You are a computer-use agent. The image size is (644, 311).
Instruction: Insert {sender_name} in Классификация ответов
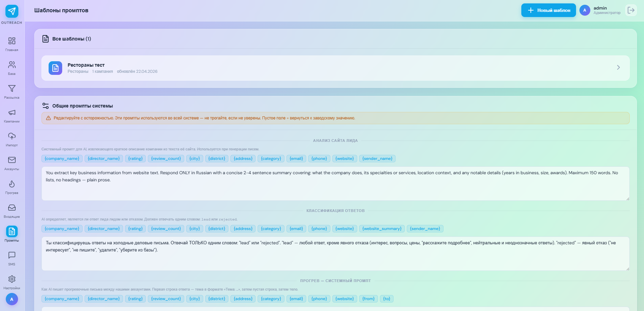click(425, 229)
